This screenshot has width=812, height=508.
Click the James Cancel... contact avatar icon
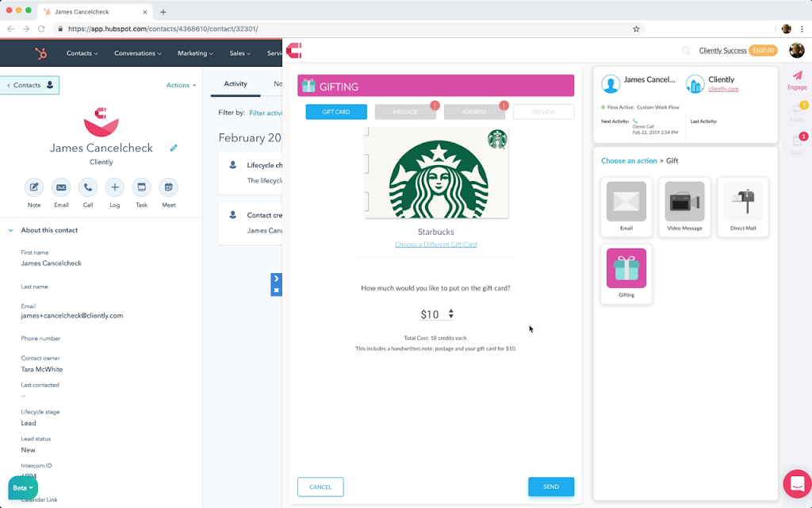611,83
